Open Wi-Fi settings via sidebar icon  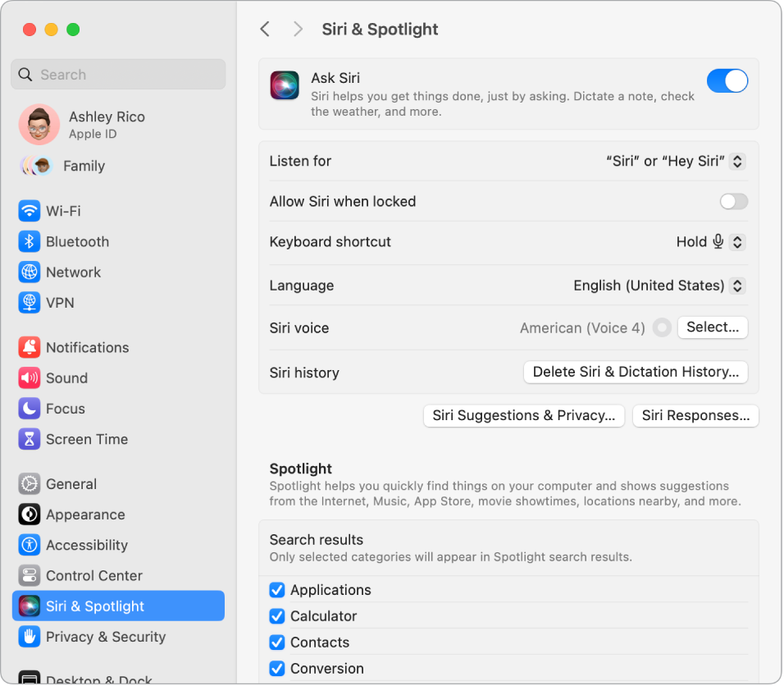click(x=30, y=211)
